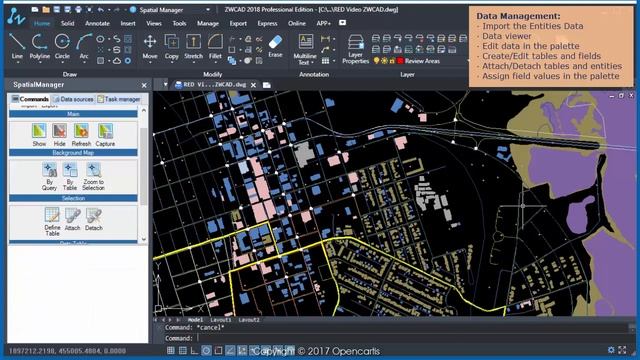
Task: Click Select By Query icon
Action: tap(49, 176)
